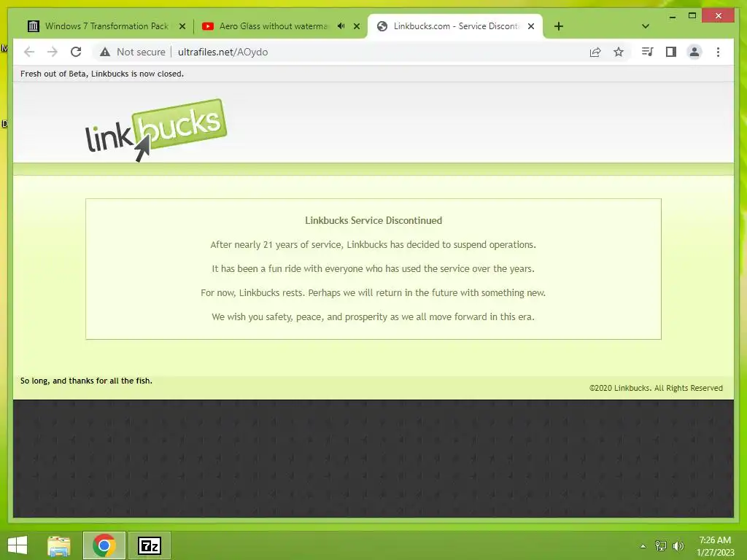Click the ©2020 Linkbucks copyright text
The width and height of the screenshot is (747, 560).
coord(656,388)
